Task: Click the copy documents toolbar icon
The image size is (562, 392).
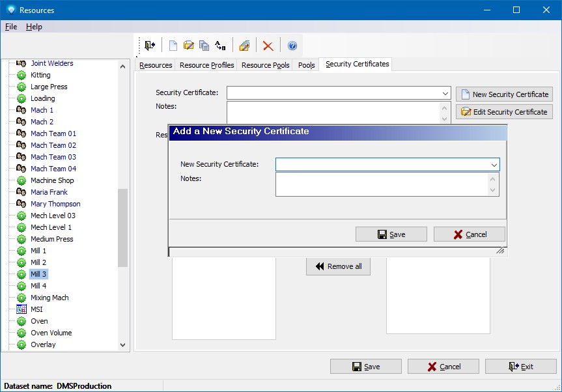Action: point(204,46)
